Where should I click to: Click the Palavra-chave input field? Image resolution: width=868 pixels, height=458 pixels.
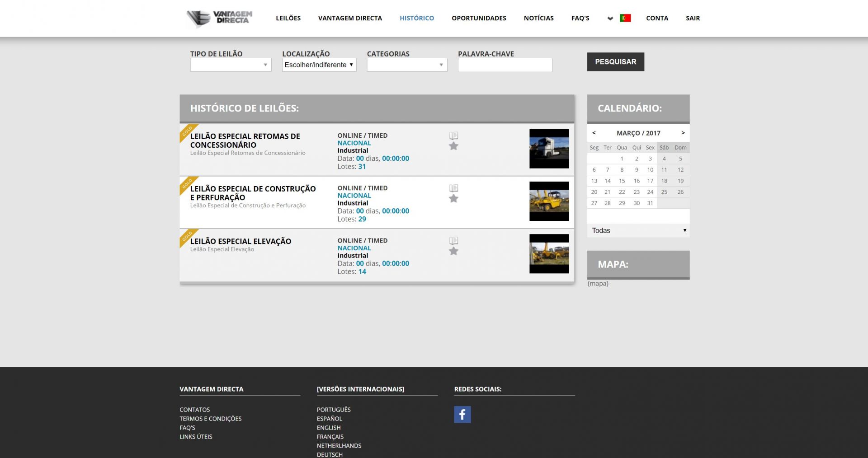point(505,65)
